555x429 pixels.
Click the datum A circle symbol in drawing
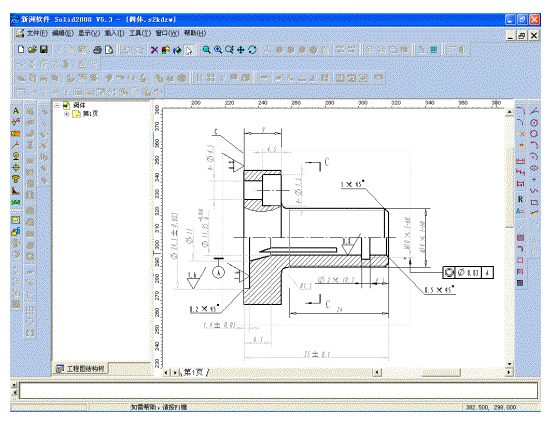[218, 273]
